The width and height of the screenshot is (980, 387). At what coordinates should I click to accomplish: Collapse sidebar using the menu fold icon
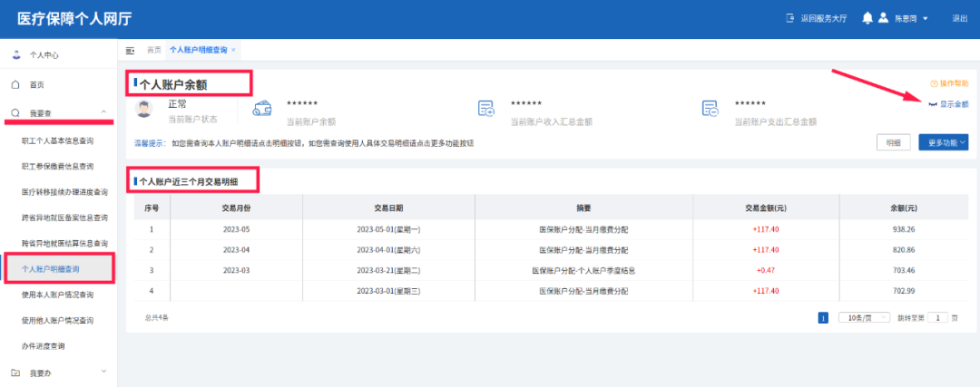point(130,50)
